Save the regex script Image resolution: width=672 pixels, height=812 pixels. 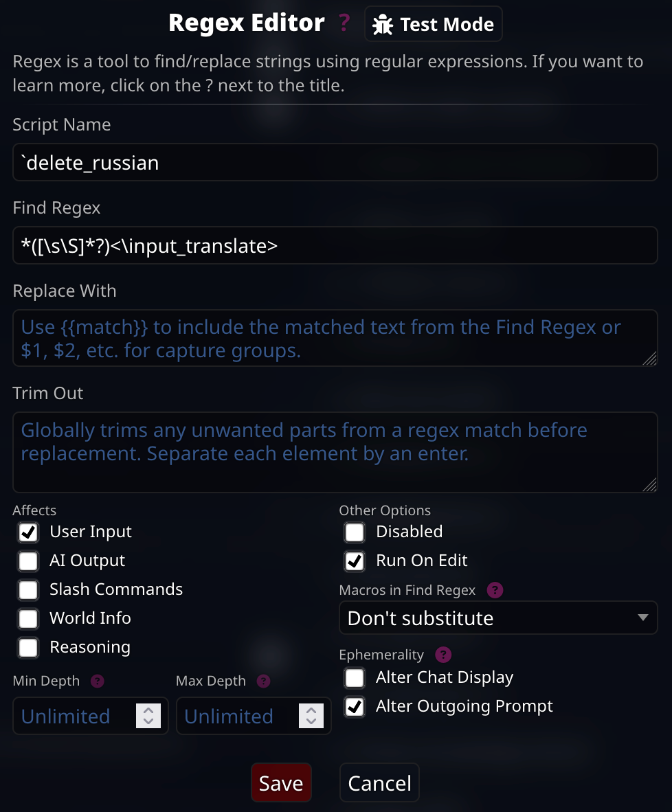281,783
